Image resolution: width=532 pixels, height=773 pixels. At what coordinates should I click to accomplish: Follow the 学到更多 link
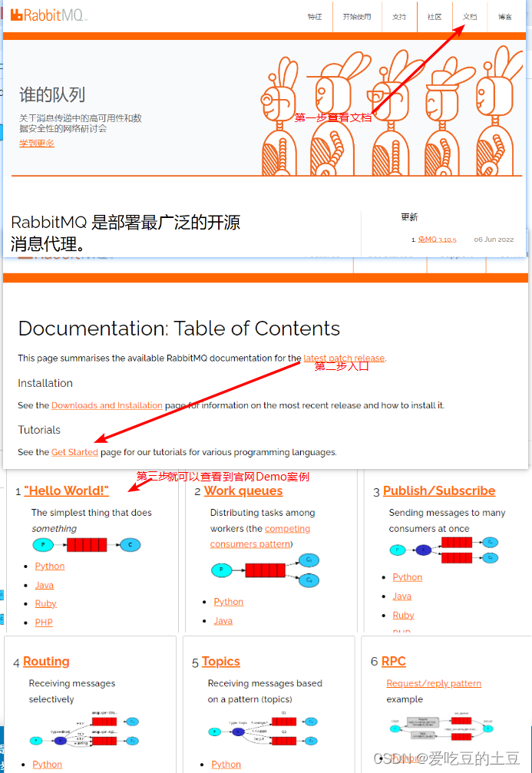tap(37, 143)
